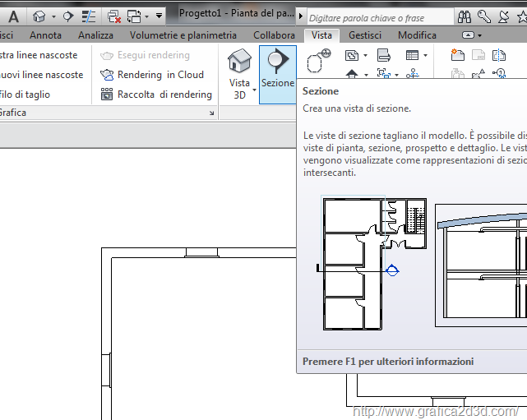
Task: Click Close Hidden Windows icon
Action: (114, 16)
